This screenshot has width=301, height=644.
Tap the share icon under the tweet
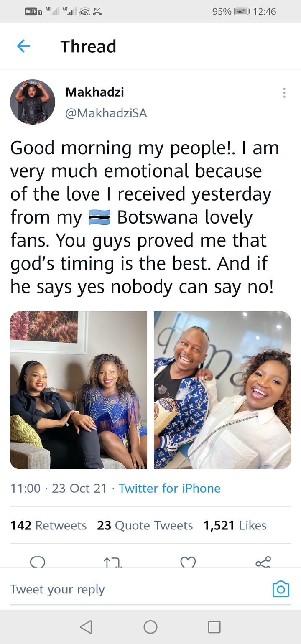click(x=263, y=562)
